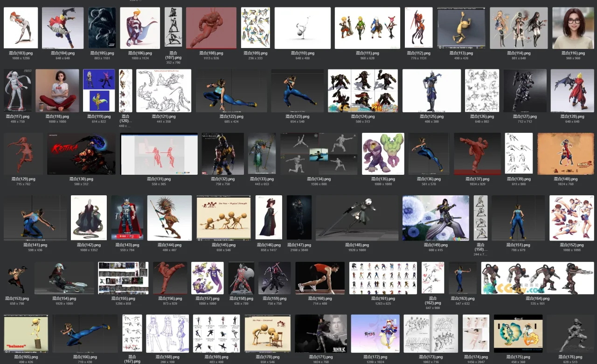597x364 pixels.
Task: Open the four-character thumbnail 混合(111).png
Action: pyautogui.click(x=368, y=28)
